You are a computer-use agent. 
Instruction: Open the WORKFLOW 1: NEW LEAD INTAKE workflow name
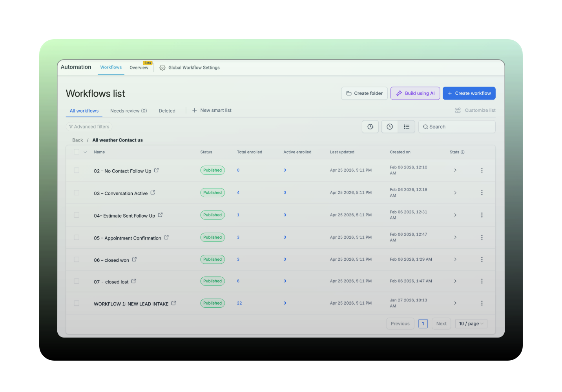(x=131, y=304)
